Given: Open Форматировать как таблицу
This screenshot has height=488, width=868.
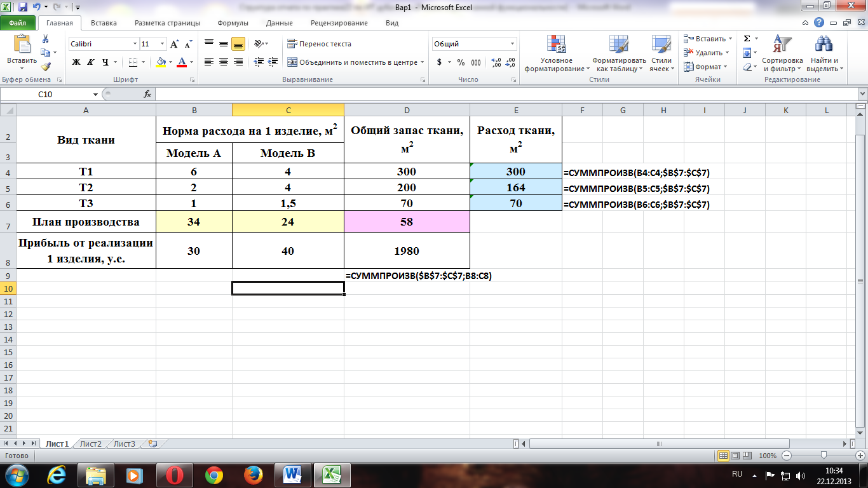Looking at the screenshot, I should [619, 54].
